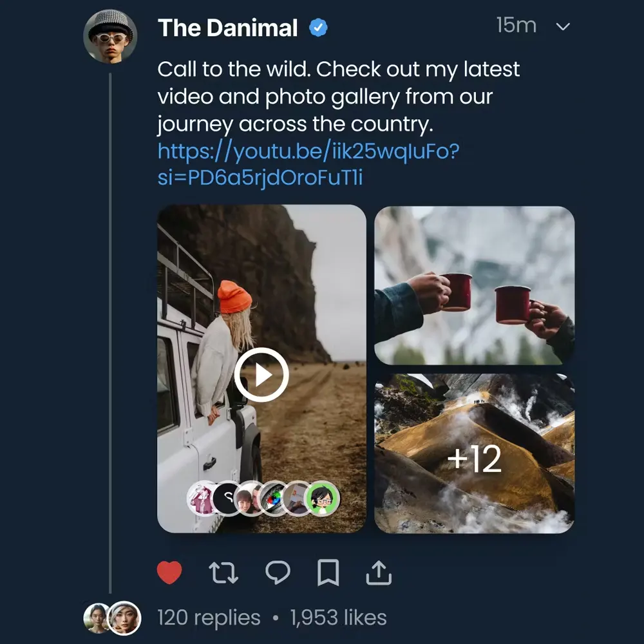Click the share upload icon

(x=379, y=572)
